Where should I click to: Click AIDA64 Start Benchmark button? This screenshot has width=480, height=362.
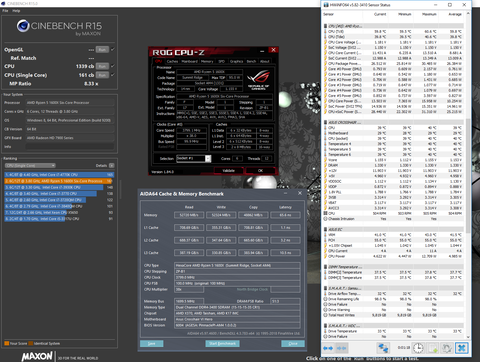pos(223,343)
